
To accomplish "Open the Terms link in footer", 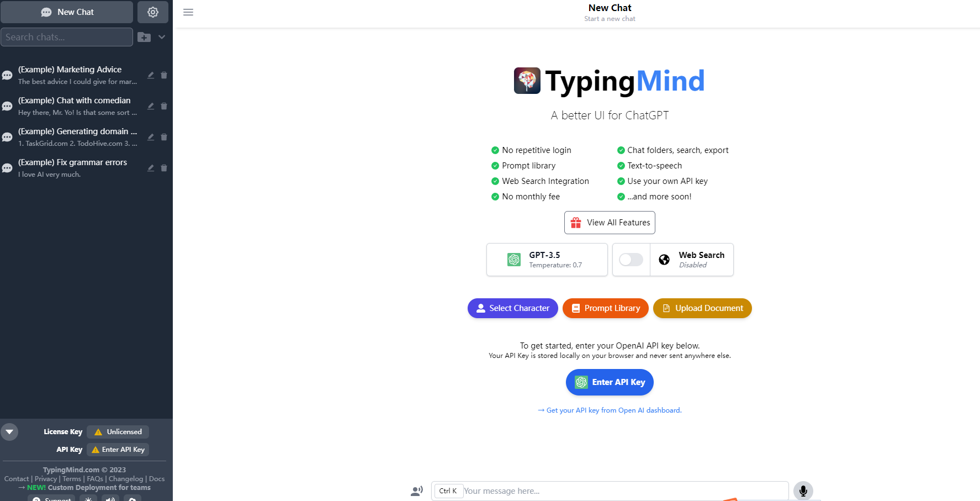I will click(72, 479).
